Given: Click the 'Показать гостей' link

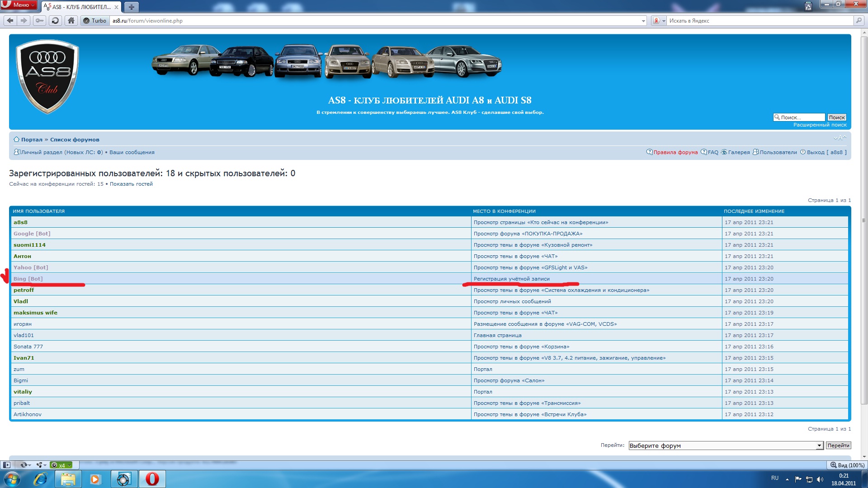Looking at the screenshot, I should (131, 184).
